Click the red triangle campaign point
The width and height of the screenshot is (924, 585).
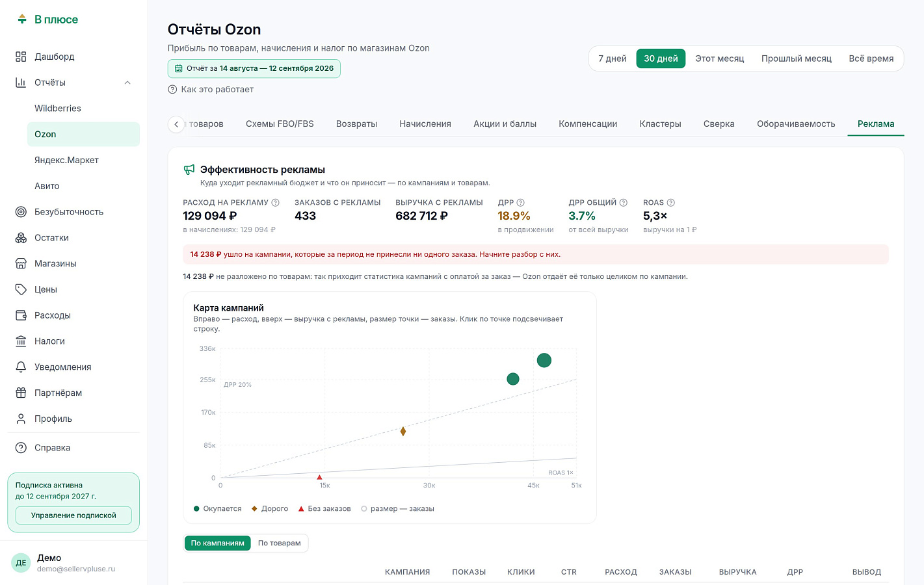[x=319, y=477]
